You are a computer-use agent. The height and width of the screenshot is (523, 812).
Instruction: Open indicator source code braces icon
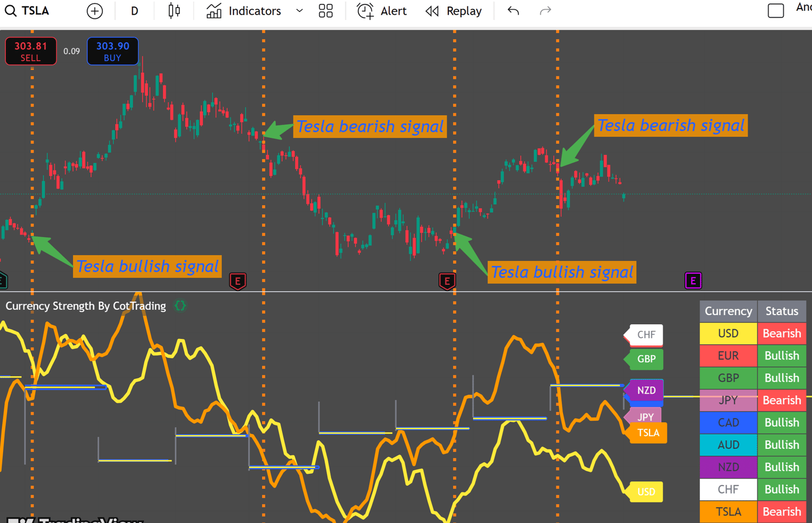[180, 306]
